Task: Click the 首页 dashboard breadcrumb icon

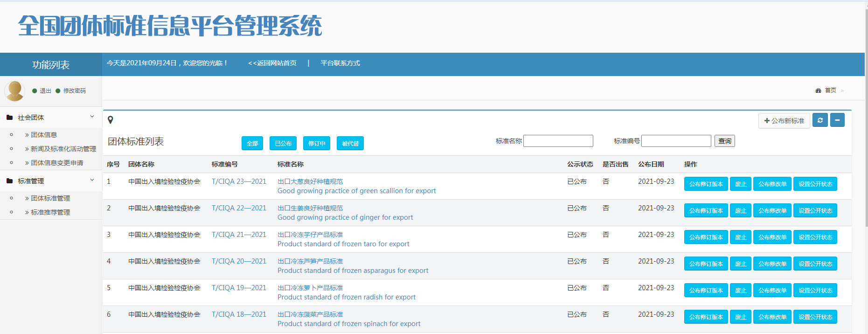Action: [818, 90]
